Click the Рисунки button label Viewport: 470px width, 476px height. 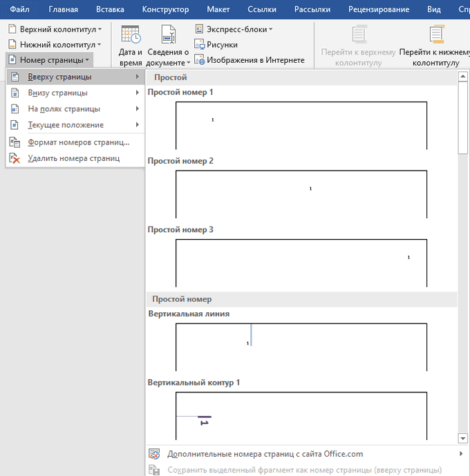(222, 45)
